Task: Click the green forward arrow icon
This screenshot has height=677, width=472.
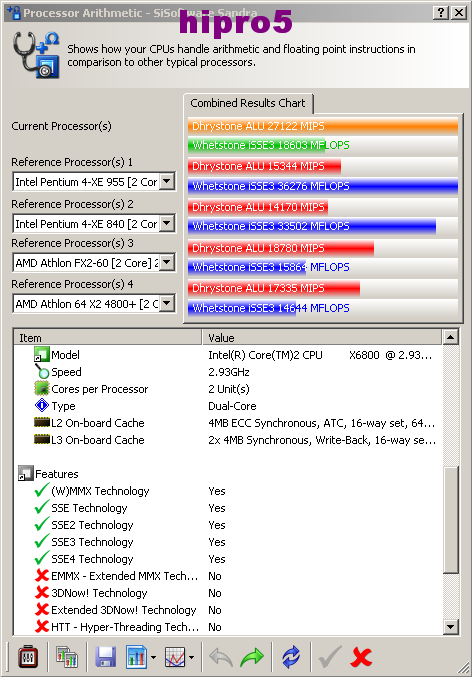Action: pos(252,657)
